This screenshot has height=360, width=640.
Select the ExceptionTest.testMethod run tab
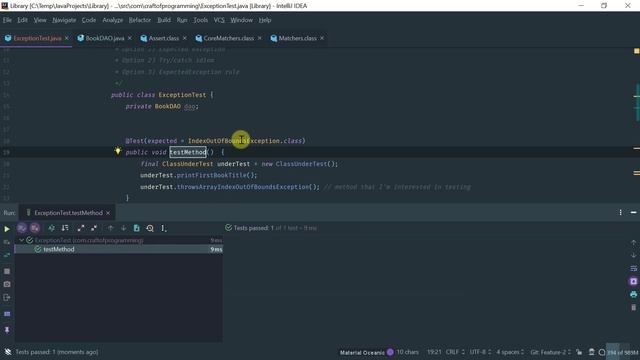pos(68,213)
